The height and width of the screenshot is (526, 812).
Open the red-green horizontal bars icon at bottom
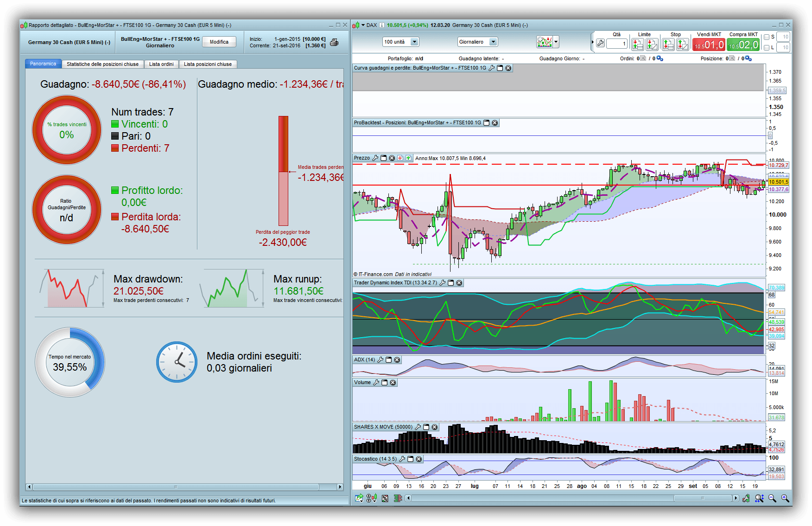point(398,498)
